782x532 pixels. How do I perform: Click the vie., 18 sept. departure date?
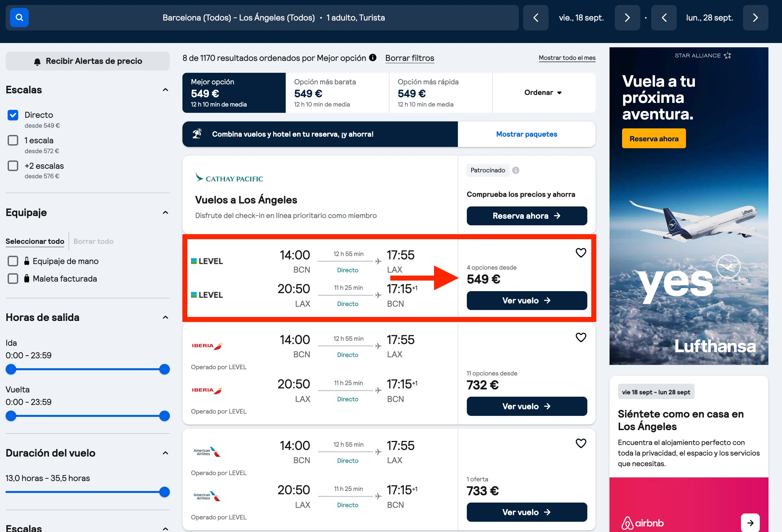581,18
